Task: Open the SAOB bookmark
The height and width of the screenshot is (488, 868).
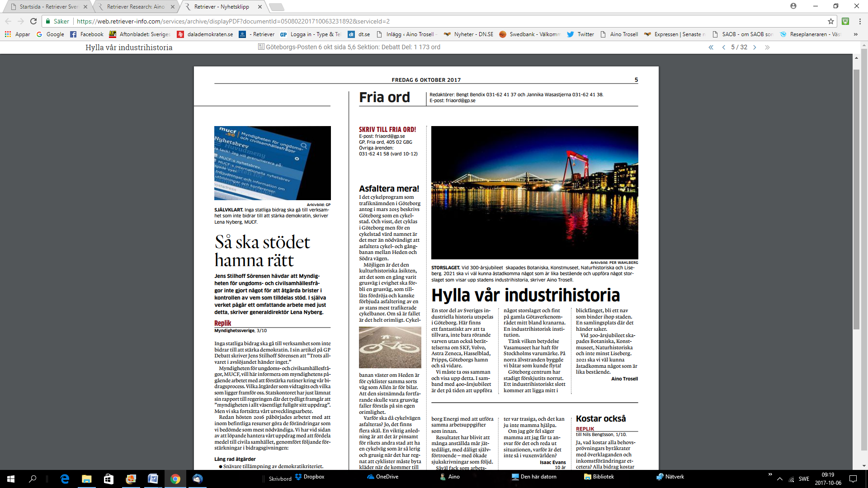Action: pos(742,34)
